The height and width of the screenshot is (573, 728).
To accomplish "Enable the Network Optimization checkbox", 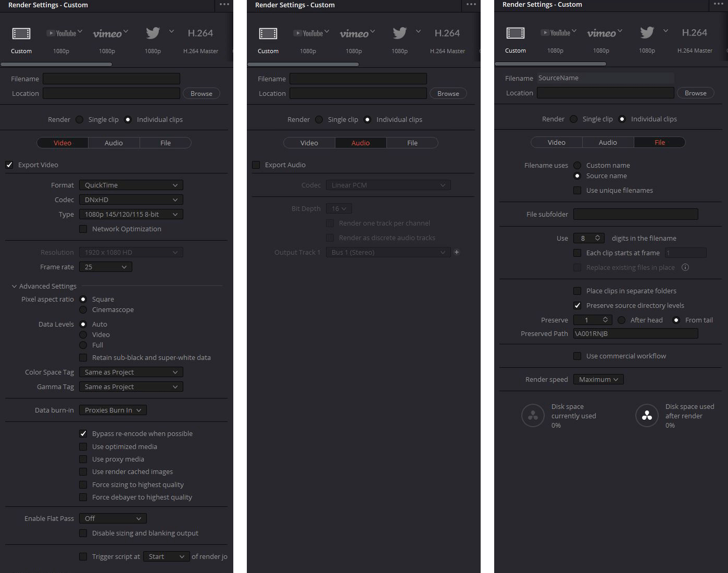I will pos(83,229).
